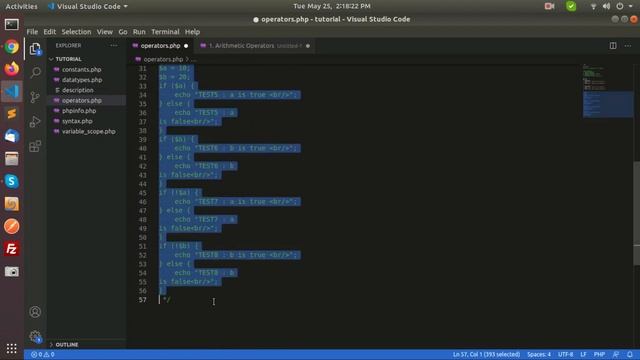The image size is (640, 360).
Task: Open the Run and Debug view
Action: click(35, 122)
